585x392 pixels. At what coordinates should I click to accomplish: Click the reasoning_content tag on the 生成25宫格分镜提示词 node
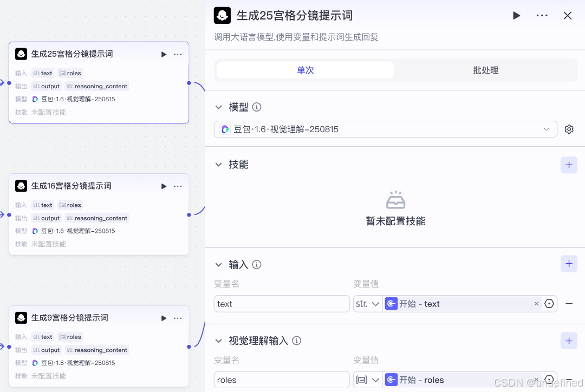97,86
